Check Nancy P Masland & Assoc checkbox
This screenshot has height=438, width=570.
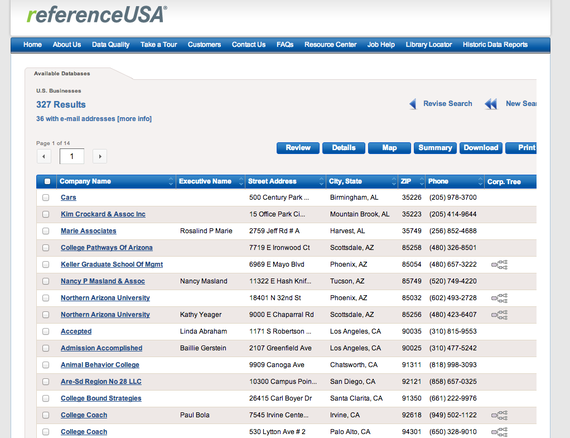pos(45,281)
